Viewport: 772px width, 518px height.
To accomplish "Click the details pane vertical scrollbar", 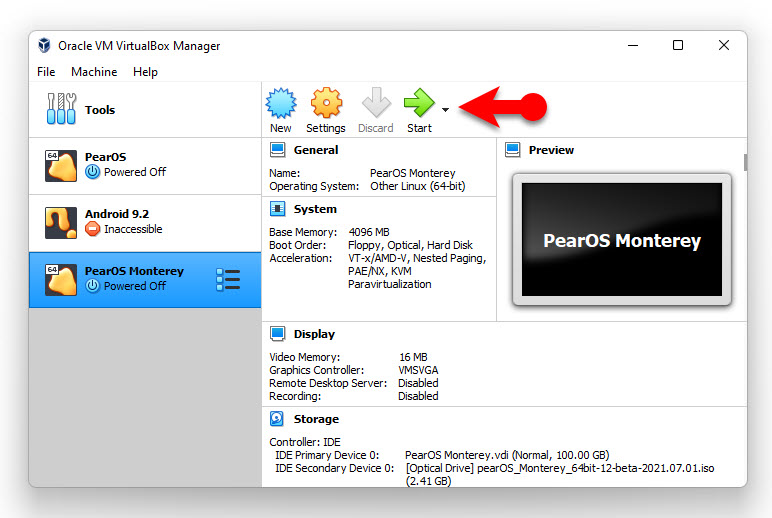I will pos(745,162).
